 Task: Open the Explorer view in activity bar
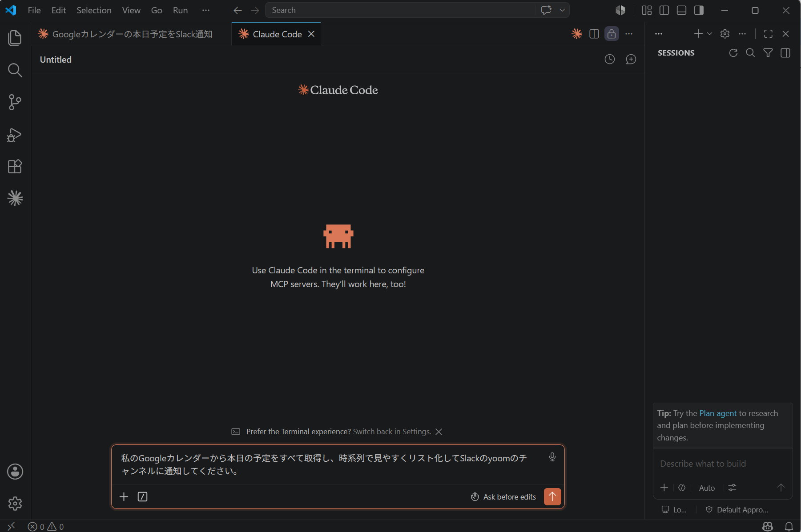pos(15,38)
